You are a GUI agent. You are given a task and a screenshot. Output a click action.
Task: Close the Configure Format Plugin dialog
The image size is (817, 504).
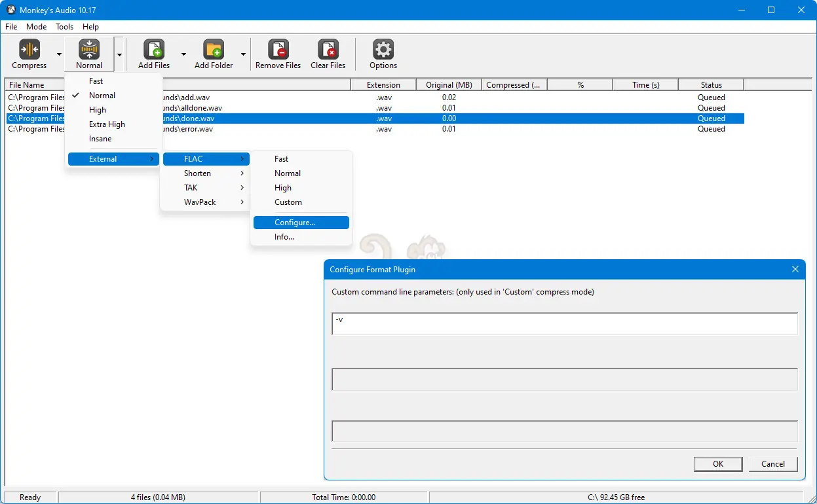795,269
